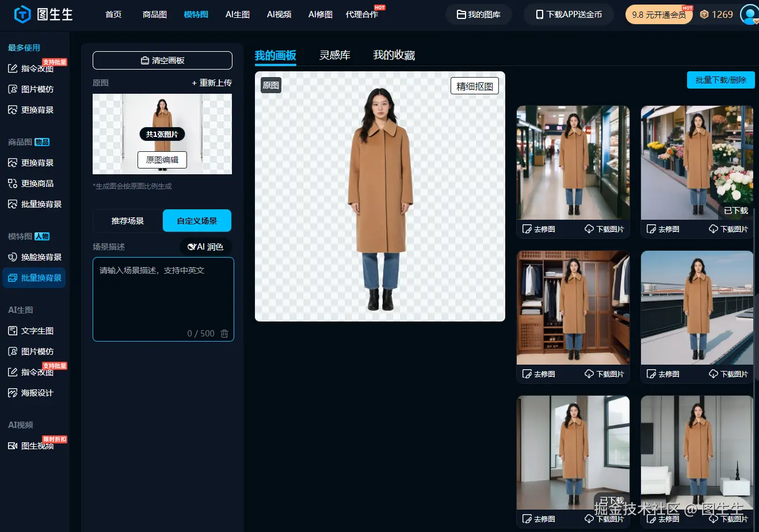The width and height of the screenshot is (759, 532).
Task: Click the main coat model canvas image
Action: point(380,196)
